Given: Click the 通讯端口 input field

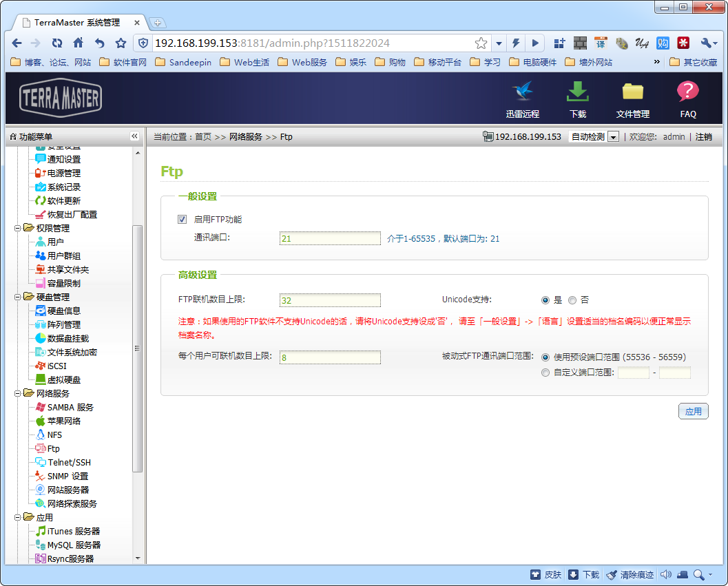Looking at the screenshot, I should (x=330, y=238).
